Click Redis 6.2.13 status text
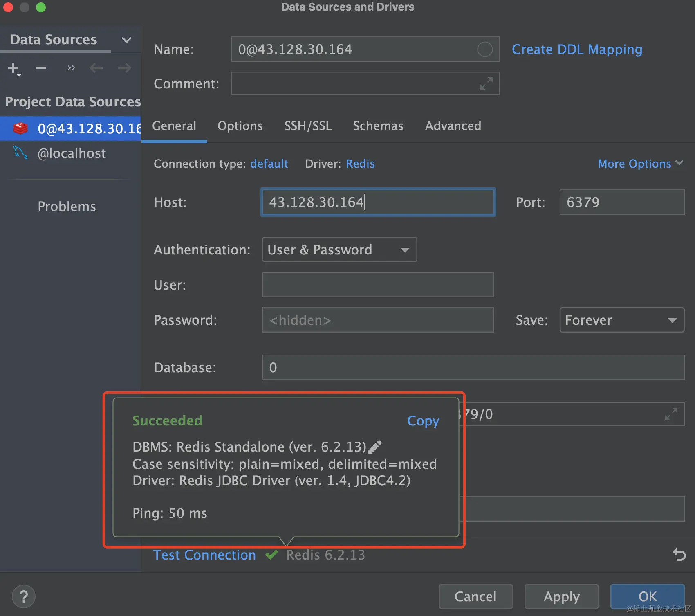The height and width of the screenshot is (616, 695). (325, 555)
